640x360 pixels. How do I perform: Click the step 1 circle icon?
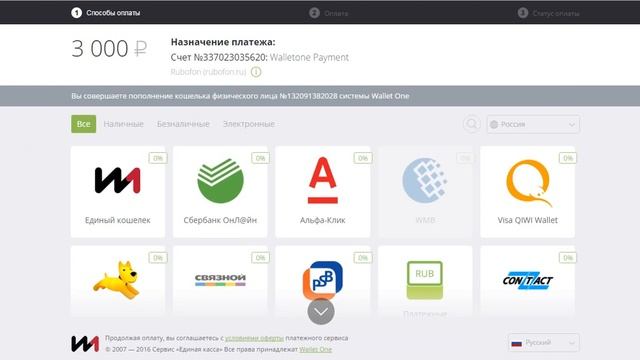pyautogui.click(x=76, y=13)
